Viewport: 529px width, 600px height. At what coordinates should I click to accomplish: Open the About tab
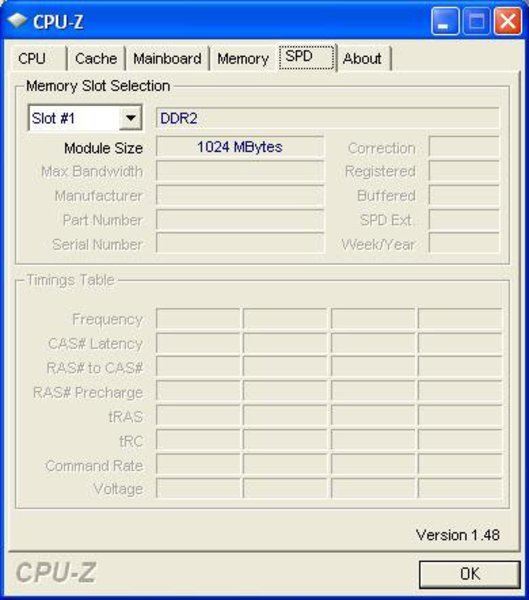[362, 59]
